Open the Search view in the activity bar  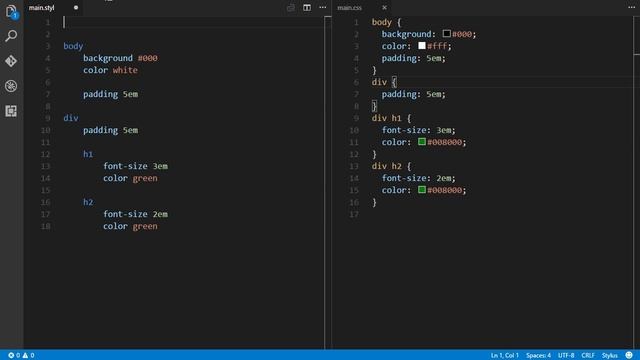[x=11, y=36]
